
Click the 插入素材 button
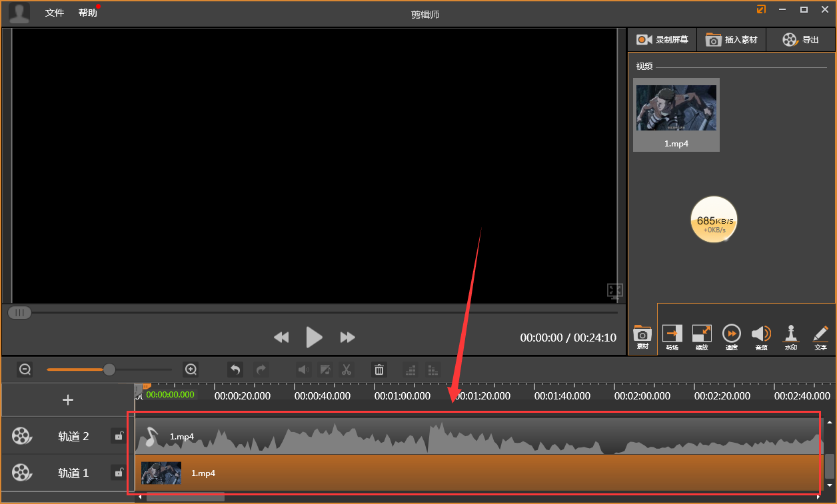click(732, 40)
